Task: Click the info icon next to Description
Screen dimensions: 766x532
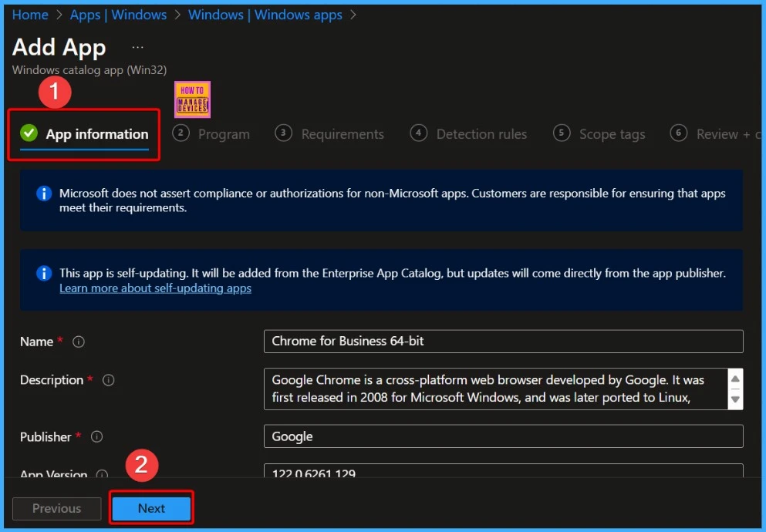Action: click(x=109, y=379)
